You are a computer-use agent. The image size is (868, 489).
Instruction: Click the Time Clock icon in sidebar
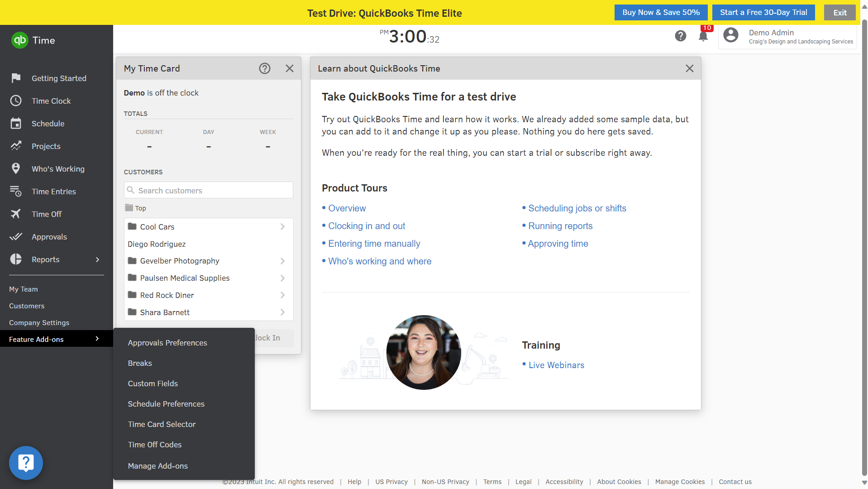pyautogui.click(x=16, y=101)
